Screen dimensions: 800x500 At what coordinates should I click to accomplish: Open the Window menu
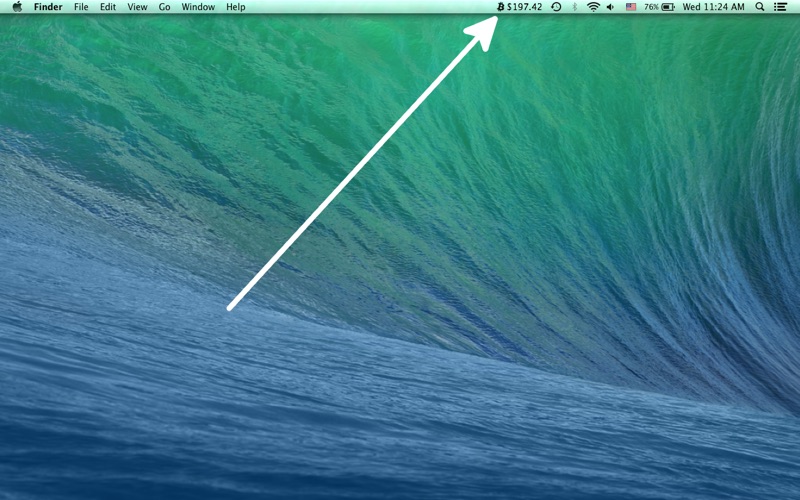pyautogui.click(x=198, y=7)
